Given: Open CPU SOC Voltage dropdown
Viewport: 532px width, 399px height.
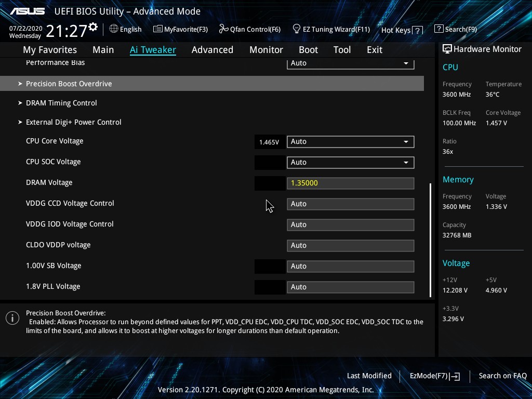Looking at the screenshot, I should pyautogui.click(x=350, y=162).
